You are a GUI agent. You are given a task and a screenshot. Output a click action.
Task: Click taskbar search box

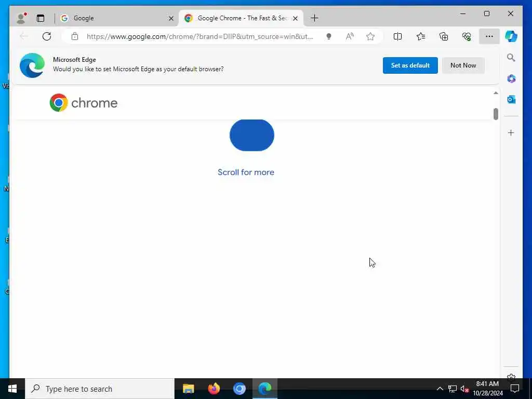tap(100, 389)
